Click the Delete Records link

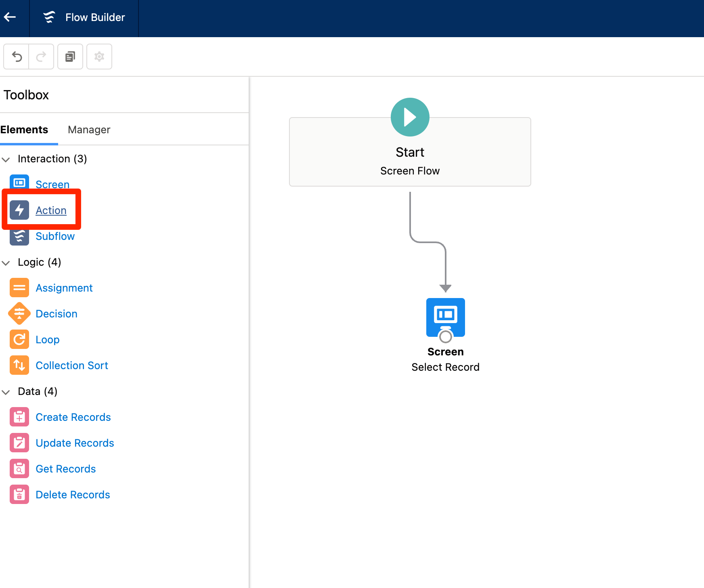click(73, 495)
